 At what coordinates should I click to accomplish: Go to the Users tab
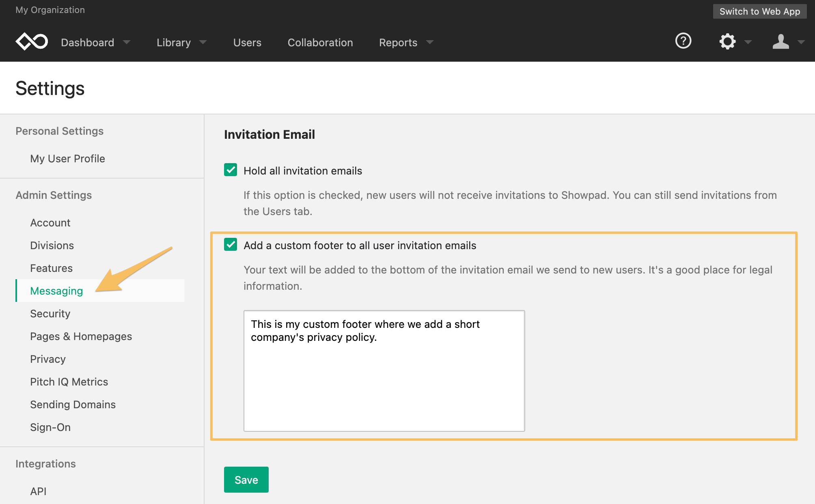point(247,43)
